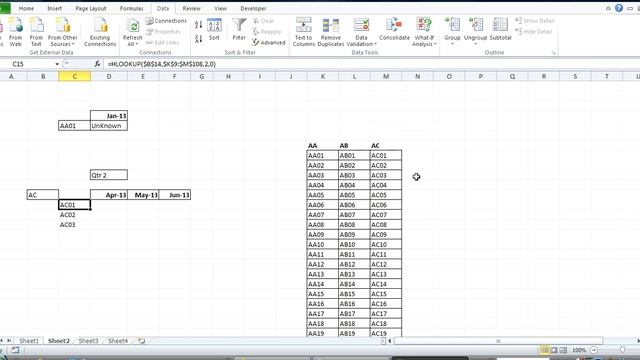Click Insert Worksheet tab icon

pos(141,341)
